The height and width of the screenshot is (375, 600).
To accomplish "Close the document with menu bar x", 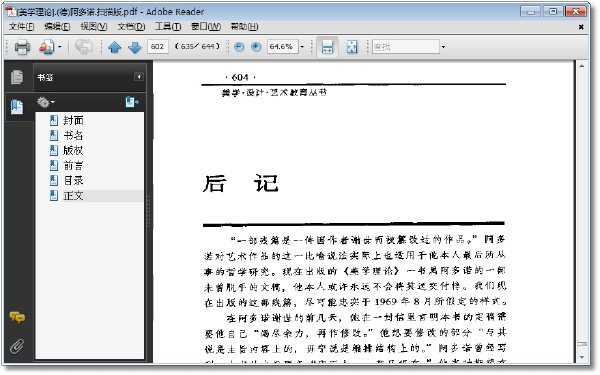I will 581,27.
